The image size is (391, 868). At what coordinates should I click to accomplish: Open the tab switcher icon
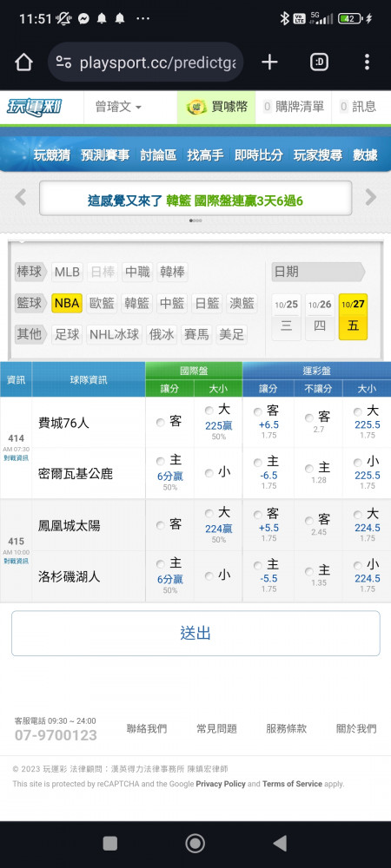pyautogui.click(x=319, y=62)
